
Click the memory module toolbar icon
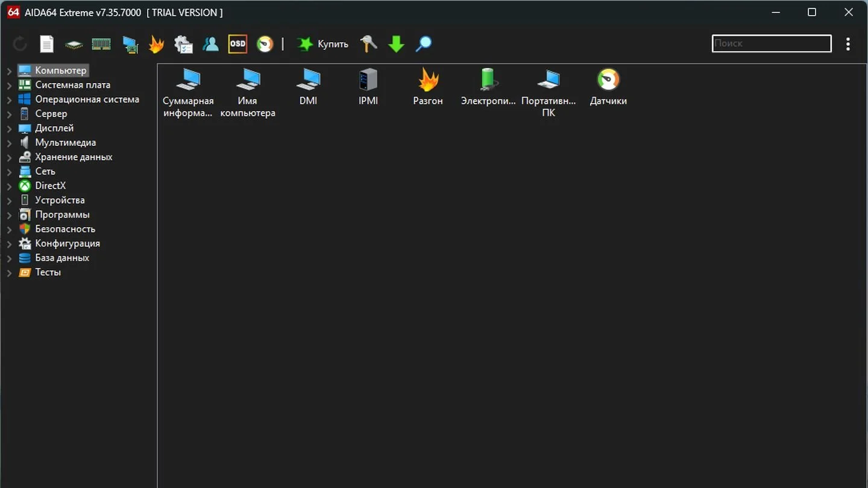tap(101, 44)
